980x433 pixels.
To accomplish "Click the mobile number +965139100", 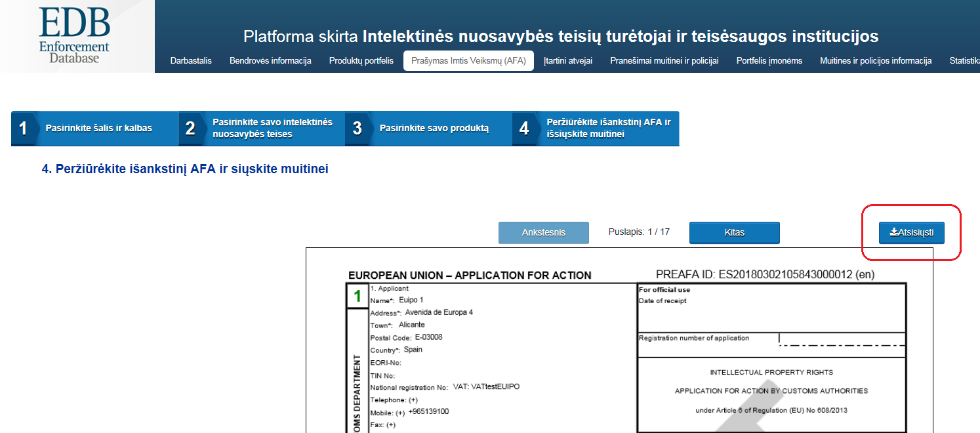I will [x=428, y=412].
